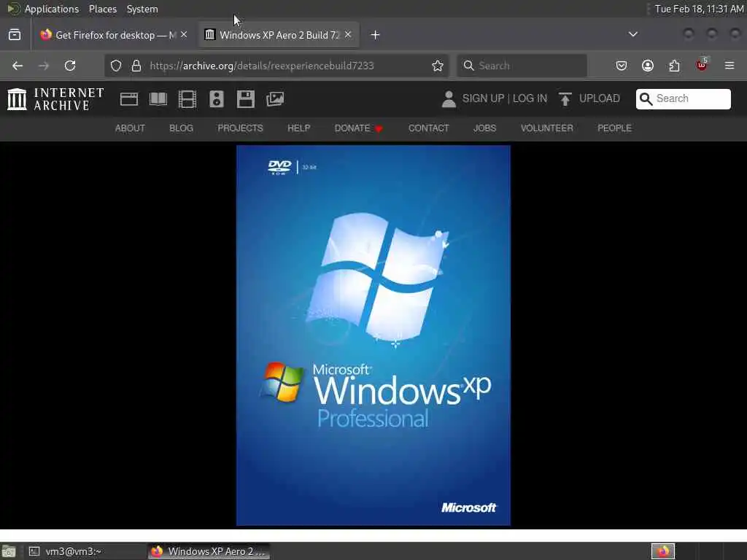Open the Extensions puzzle icon
This screenshot has width=747, height=560.
click(x=674, y=66)
